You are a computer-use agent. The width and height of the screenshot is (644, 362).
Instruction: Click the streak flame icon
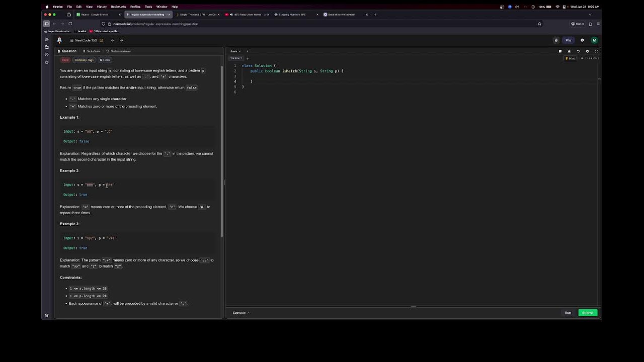556,40
